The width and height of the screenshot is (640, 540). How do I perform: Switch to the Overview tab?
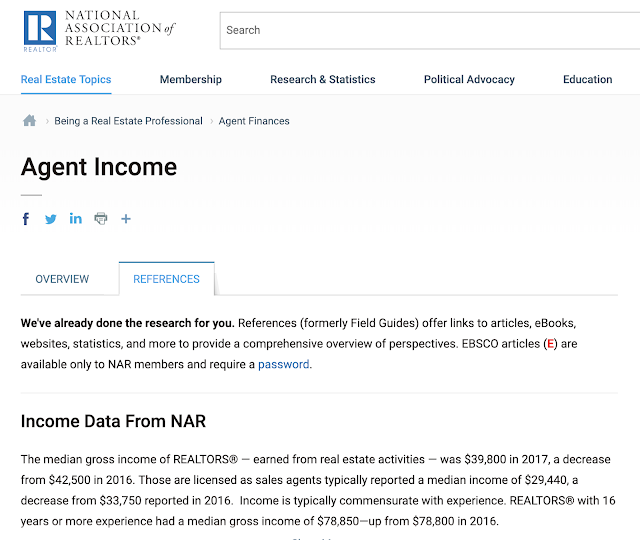[62, 279]
